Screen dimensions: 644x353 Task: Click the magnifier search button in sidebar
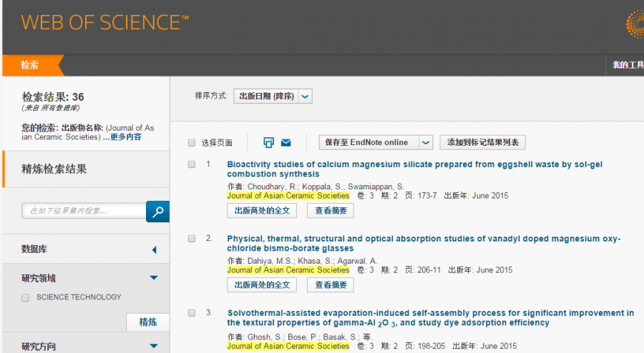157,211
